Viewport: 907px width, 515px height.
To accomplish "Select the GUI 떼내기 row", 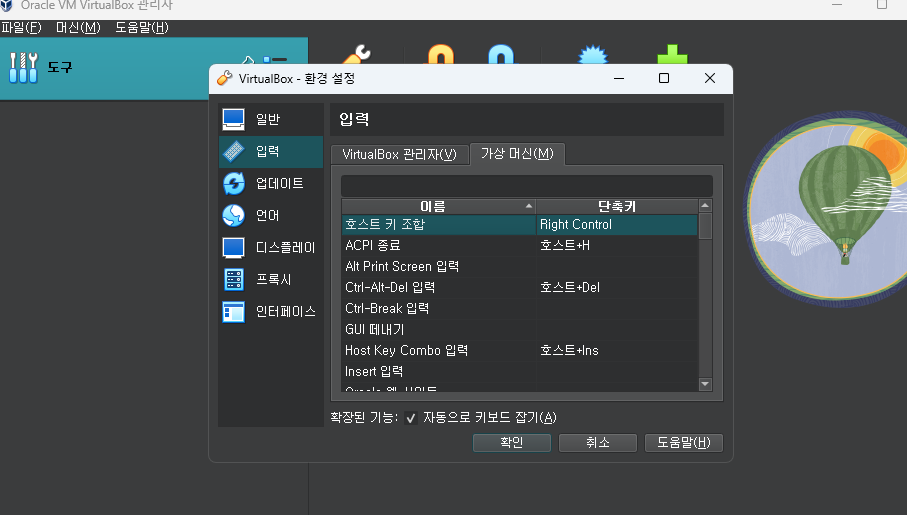I will coord(519,330).
